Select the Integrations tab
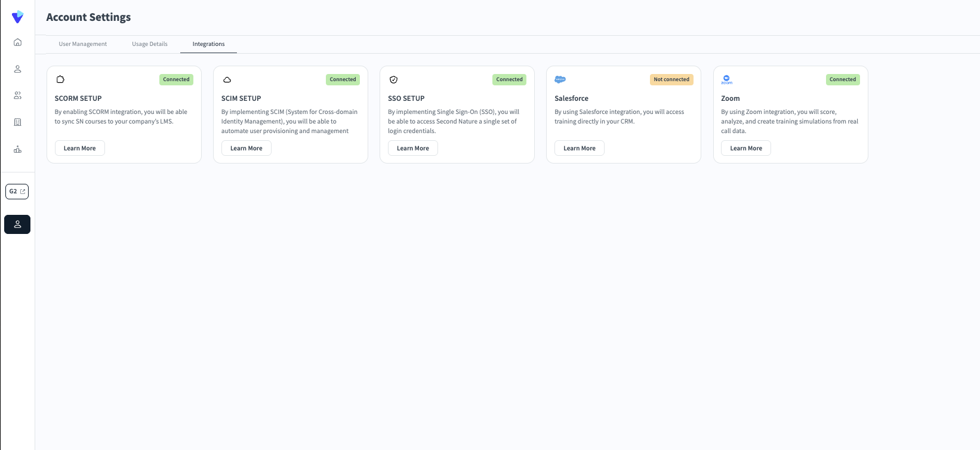Screen dimensions: 980x450 click(x=208, y=44)
